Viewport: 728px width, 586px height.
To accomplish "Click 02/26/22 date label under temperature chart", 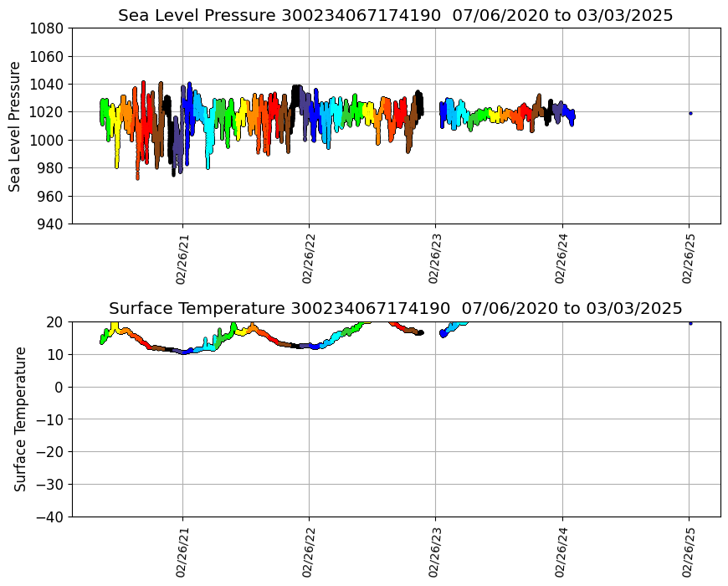I will (308, 552).
